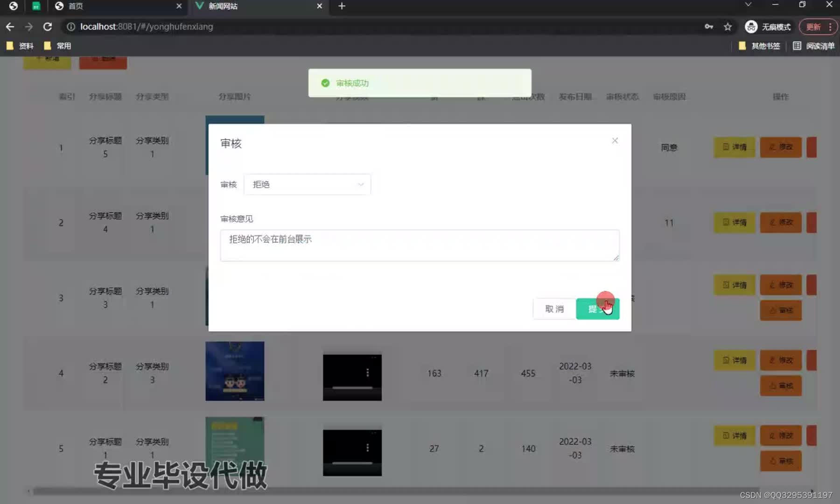
Task: Open the tab search chevron in title bar
Action: [x=748, y=5]
